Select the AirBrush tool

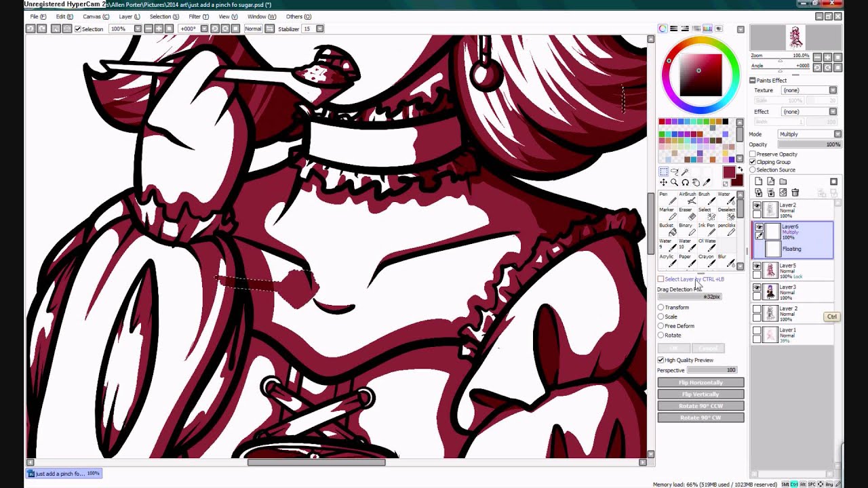pos(688,198)
